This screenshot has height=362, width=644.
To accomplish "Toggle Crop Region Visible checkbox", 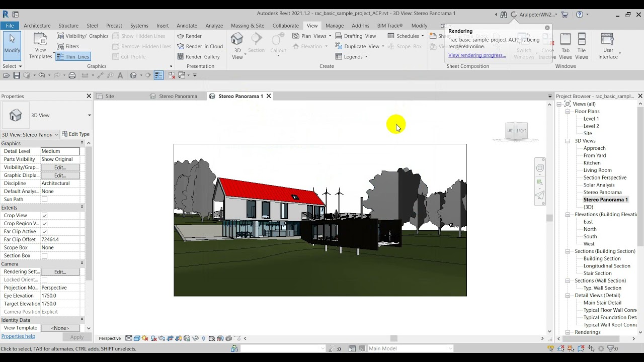I will pos(44,224).
